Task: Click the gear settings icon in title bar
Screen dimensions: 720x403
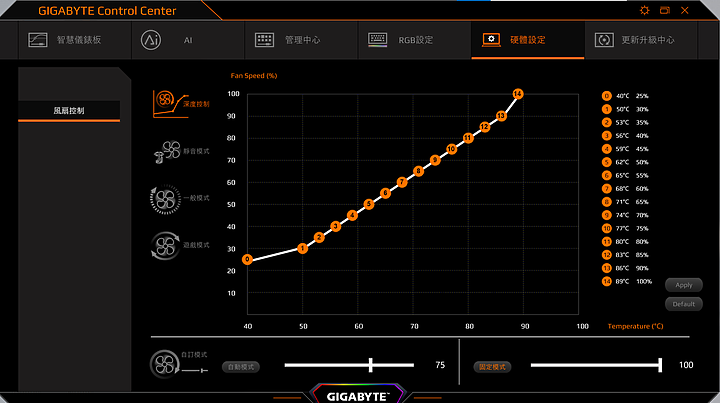Action: pyautogui.click(x=645, y=10)
